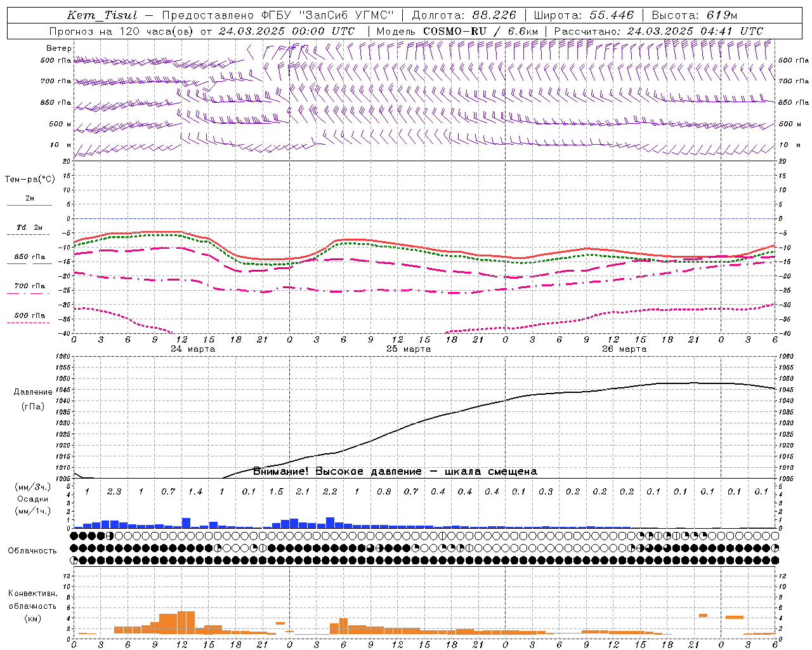Select the 1.4 precipitation amount
Screen dimensions: 812x650
click(195, 492)
